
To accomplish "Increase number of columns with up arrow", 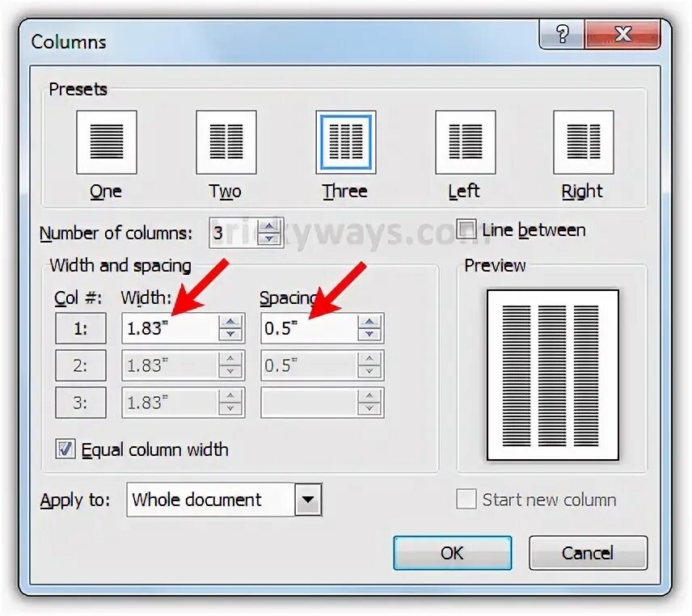I will 268,227.
